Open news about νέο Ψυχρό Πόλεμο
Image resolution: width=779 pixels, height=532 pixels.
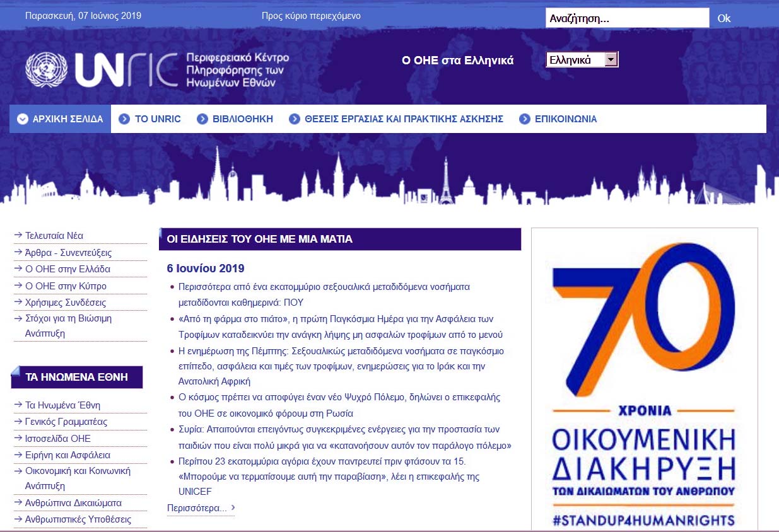point(339,405)
